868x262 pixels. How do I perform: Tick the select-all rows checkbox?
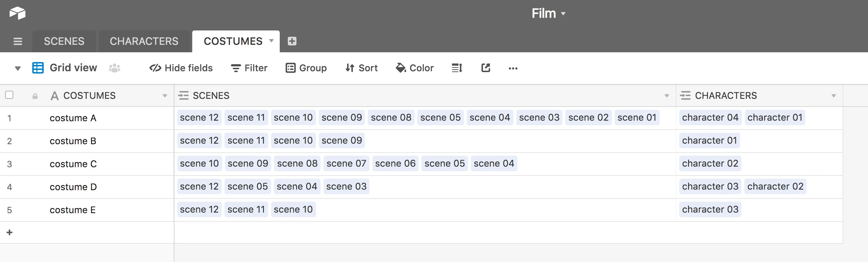(9, 95)
